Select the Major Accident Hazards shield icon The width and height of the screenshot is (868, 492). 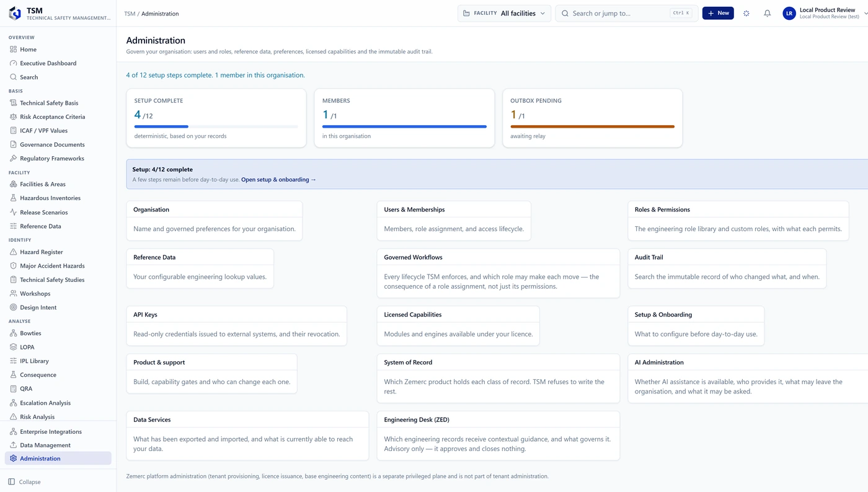(13, 265)
